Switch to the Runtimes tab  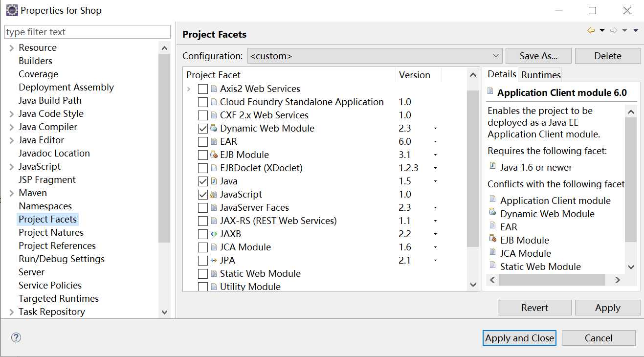[540, 75]
